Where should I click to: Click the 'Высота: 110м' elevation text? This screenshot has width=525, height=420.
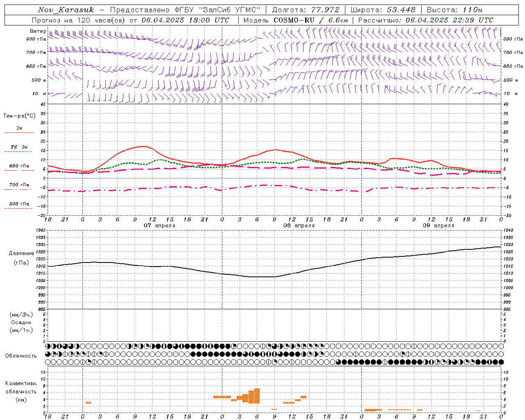454,10
